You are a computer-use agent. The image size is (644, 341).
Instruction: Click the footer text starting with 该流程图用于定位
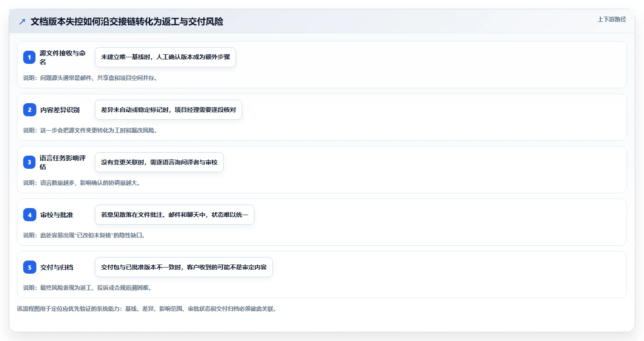click(147, 309)
